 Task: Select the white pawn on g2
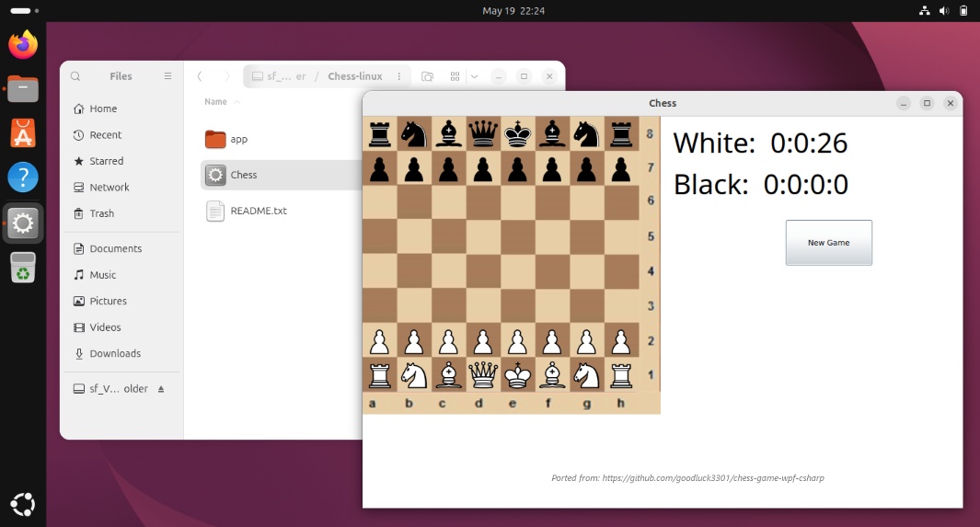tap(586, 340)
